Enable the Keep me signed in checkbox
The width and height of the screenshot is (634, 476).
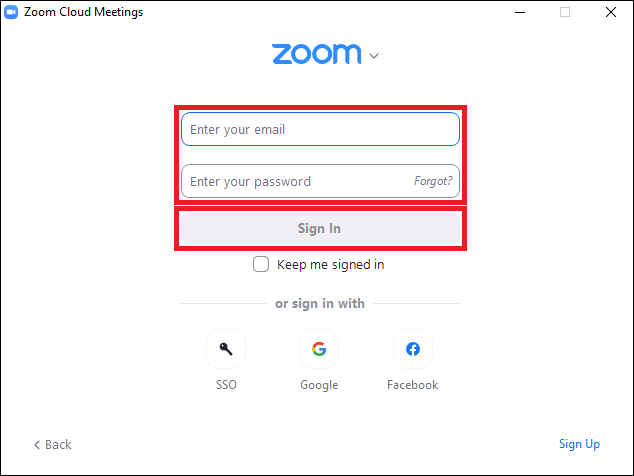[261, 264]
